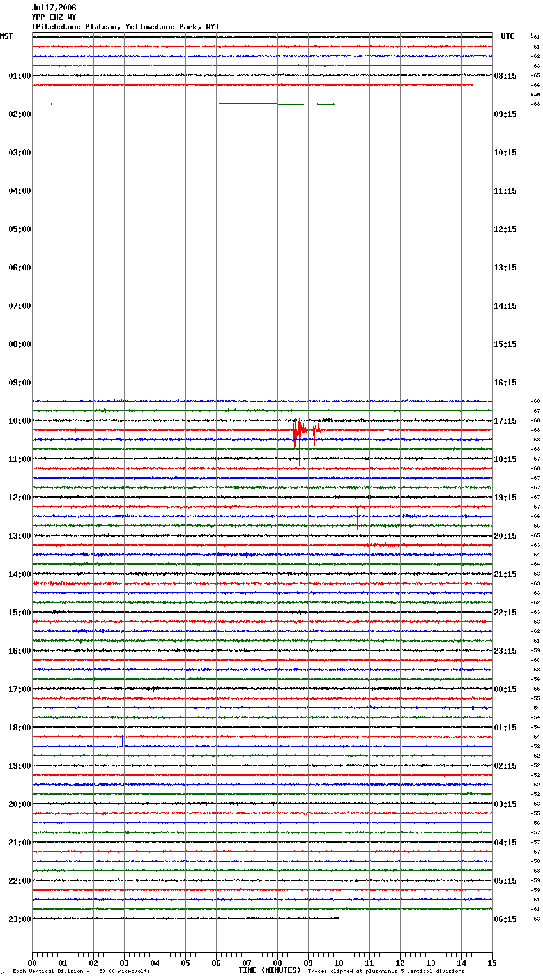Click the 03:00 MST time label

pos(20,153)
